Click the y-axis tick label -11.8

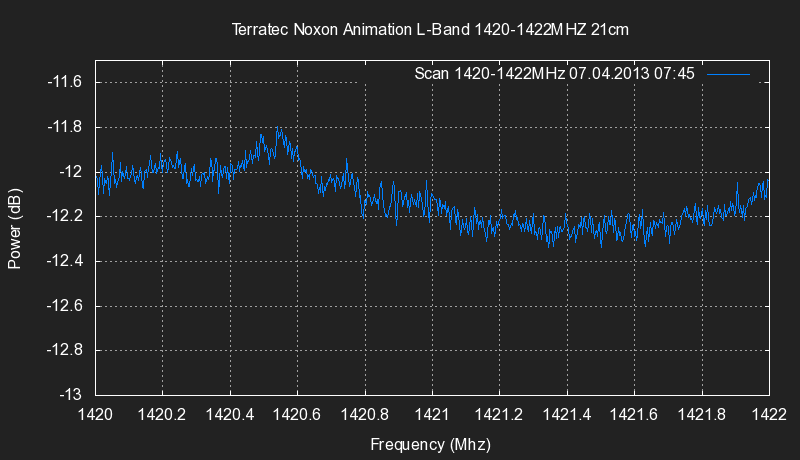[x=65, y=126]
